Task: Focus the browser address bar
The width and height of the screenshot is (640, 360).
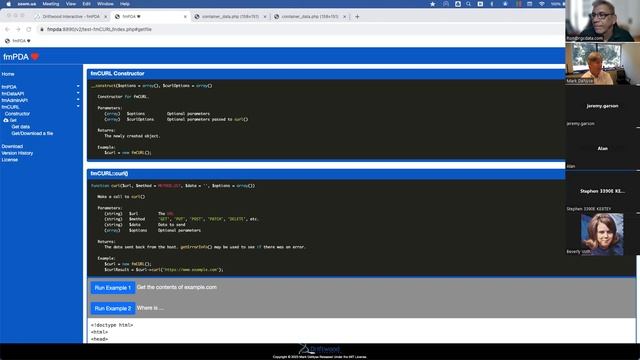Action: click(x=300, y=29)
